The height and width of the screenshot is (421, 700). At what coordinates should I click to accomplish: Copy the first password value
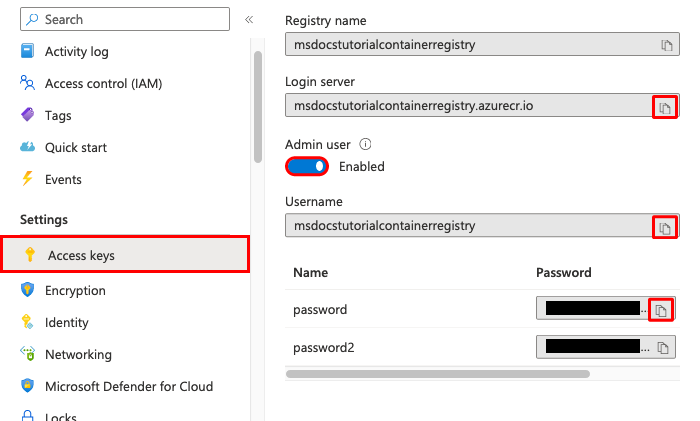[661, 311]
